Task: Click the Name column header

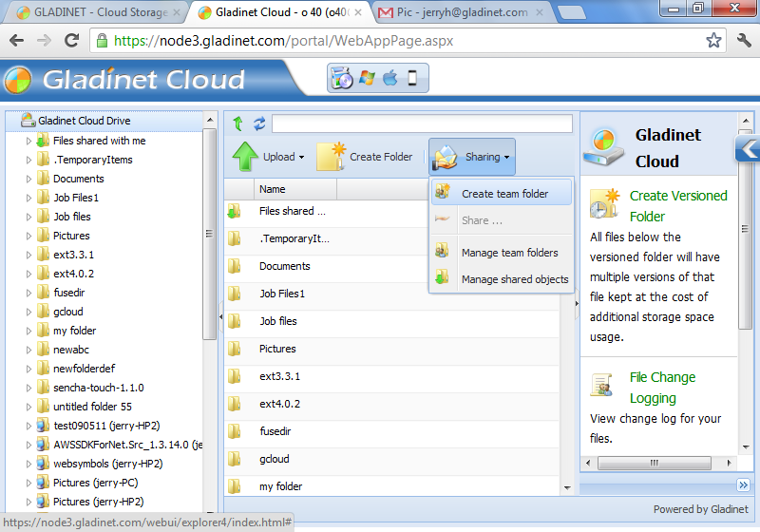Action: (x=295, y=189)
